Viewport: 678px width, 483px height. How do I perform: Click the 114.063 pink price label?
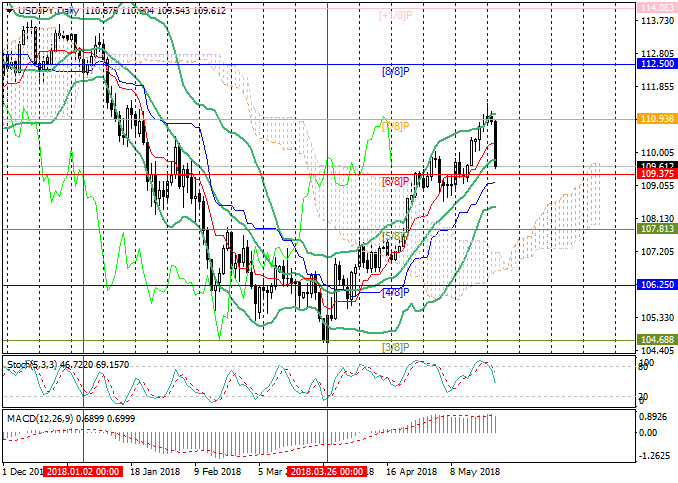pyautogui.click(x=656, y=7)
